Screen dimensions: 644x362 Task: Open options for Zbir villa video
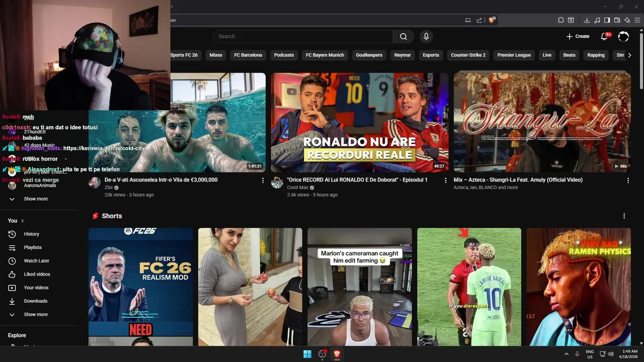coord(263,180)
